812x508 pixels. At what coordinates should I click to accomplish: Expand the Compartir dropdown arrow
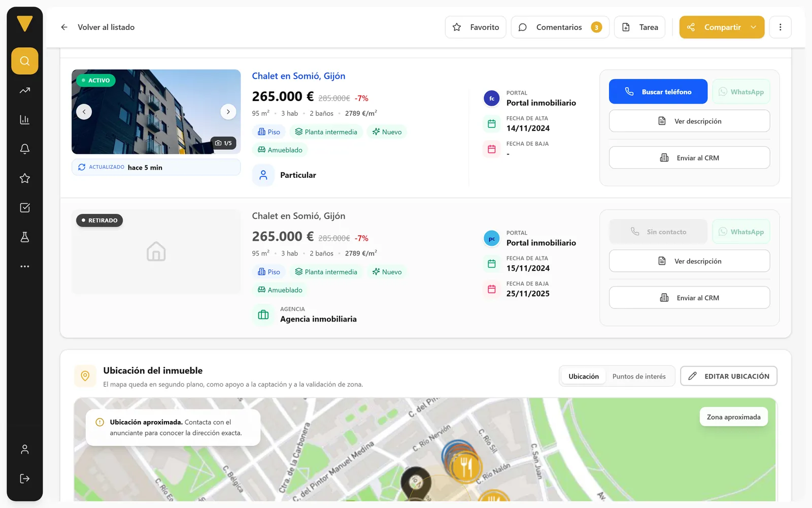coord(754,27)
